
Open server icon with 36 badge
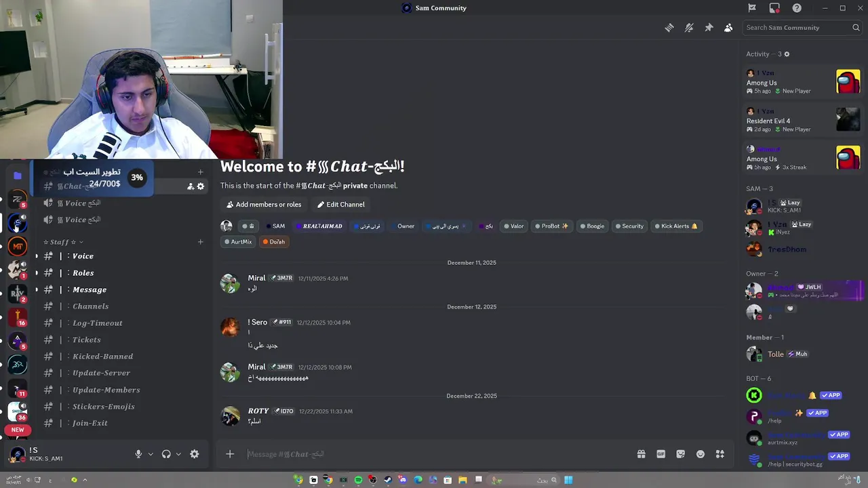click(x=18, y=411)
